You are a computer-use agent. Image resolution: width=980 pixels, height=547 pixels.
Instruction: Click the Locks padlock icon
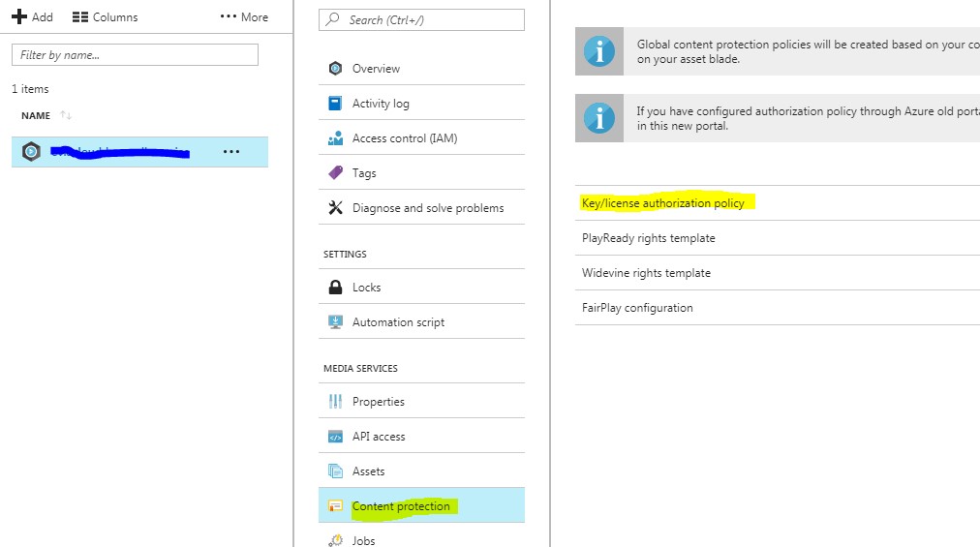tap(336, 287)
